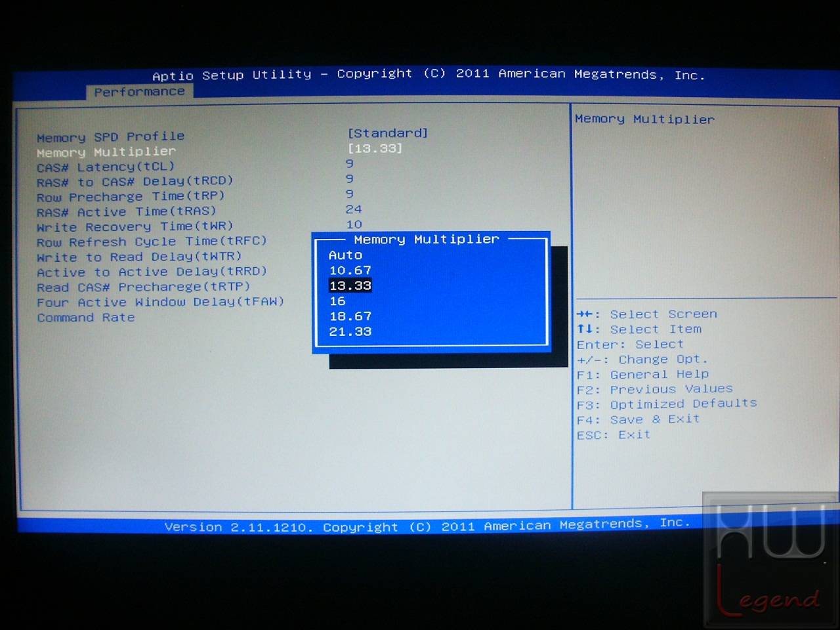
Task: Select Write Recovery Time(tWR) row
Action: click(135, 226)
